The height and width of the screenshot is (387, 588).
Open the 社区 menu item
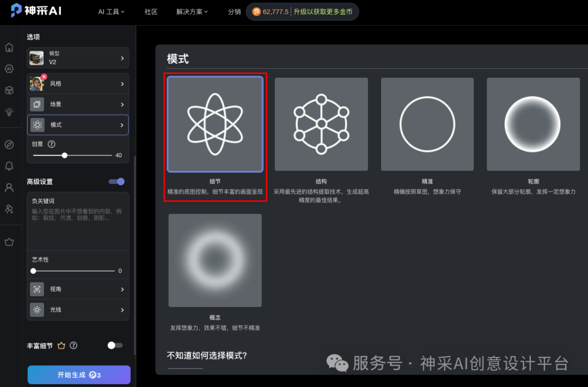pyautogui.click(x=151, y=11)
